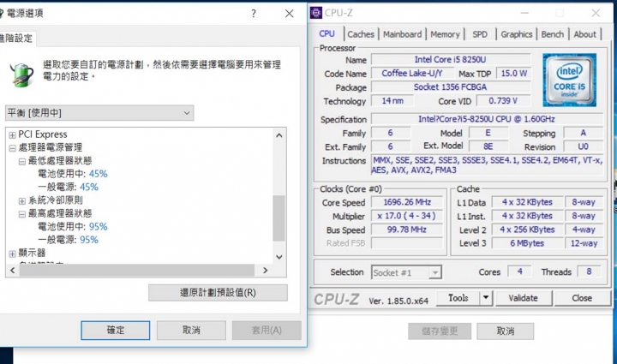
Task: Click the horizontal scrollbar thumb in tree list
Action: 137,271
